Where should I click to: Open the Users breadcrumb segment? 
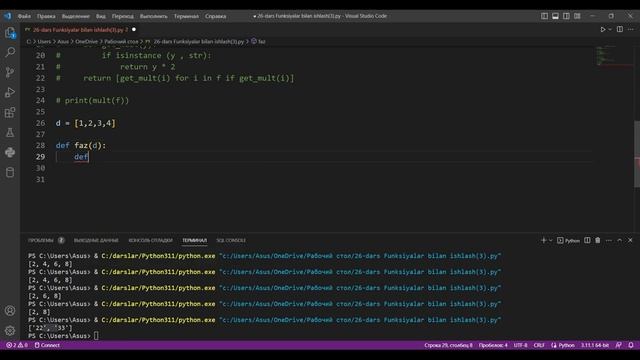44,42
